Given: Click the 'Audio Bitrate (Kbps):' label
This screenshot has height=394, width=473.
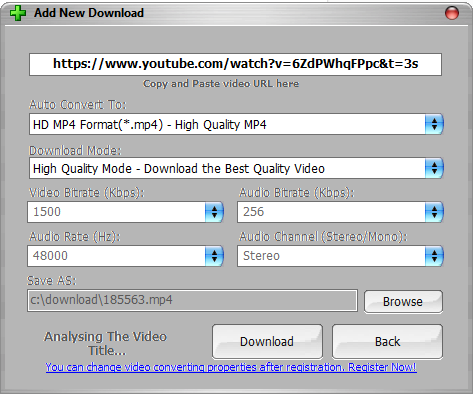Looking at the screenshot, I should coord(297,193).
